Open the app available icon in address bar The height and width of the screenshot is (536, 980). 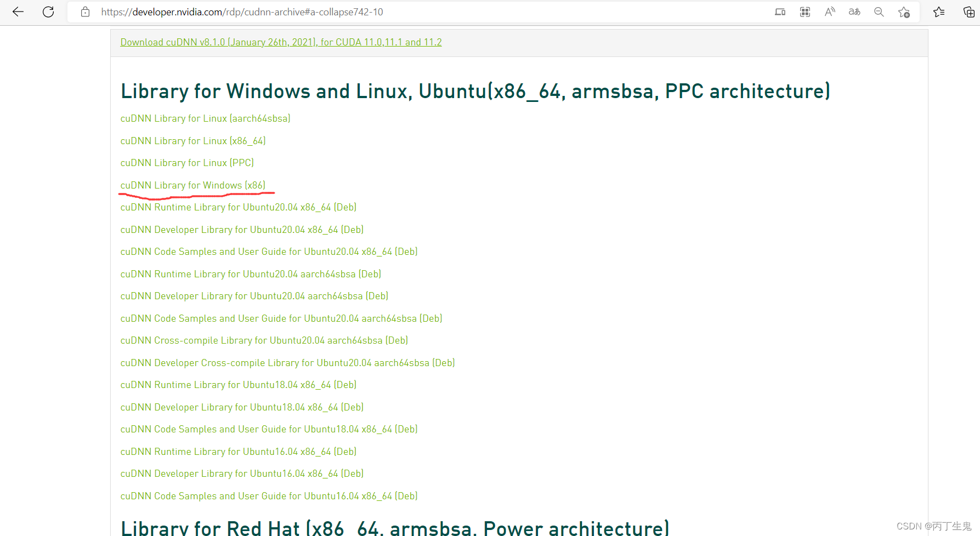pos(780,12)
